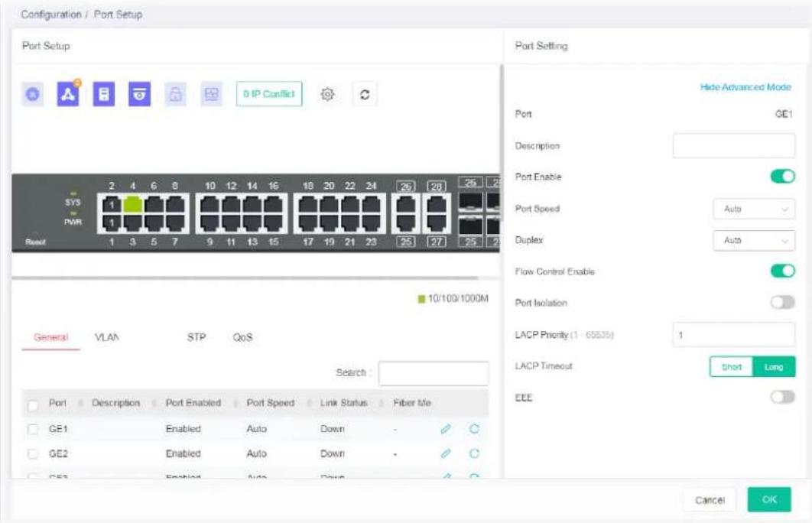
Task: Click the GE1 port name in table
Action: [x=58, y=429]
